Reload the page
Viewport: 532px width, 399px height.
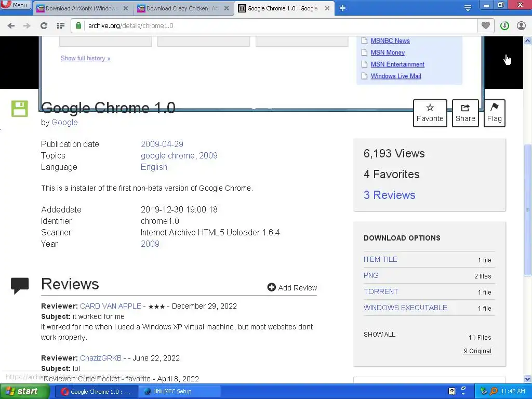tap(44, 25)
